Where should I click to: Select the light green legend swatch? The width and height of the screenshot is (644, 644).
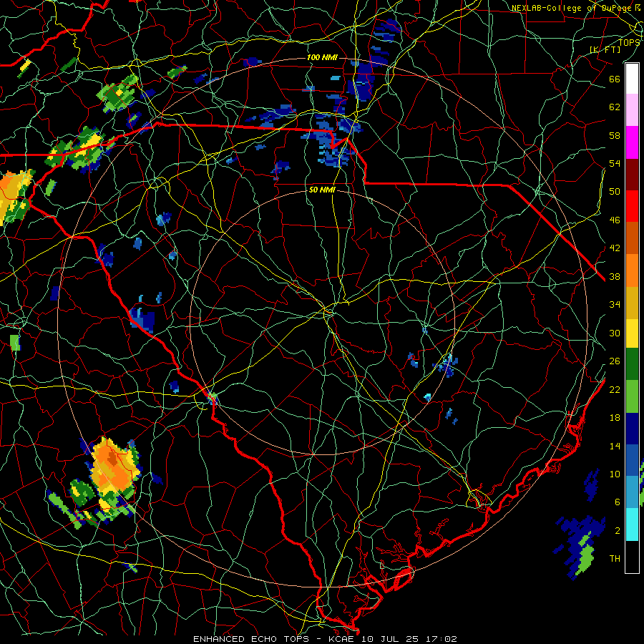click(x=632, y=396)
